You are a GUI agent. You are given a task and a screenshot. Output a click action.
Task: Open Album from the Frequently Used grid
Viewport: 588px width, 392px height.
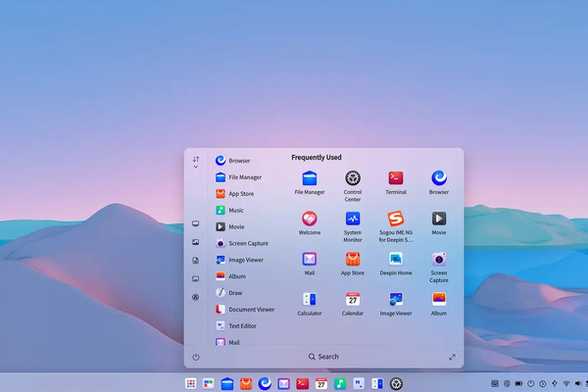tap(439, 304)
